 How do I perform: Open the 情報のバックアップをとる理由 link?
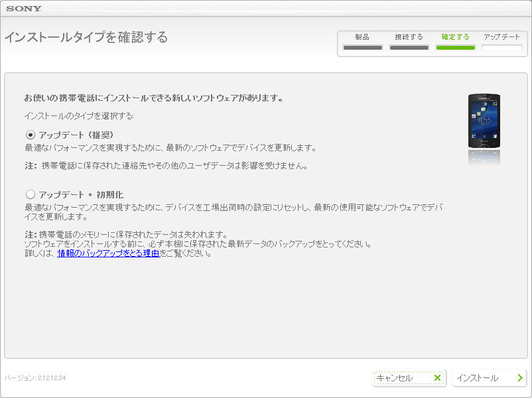(x=108, y=253)
